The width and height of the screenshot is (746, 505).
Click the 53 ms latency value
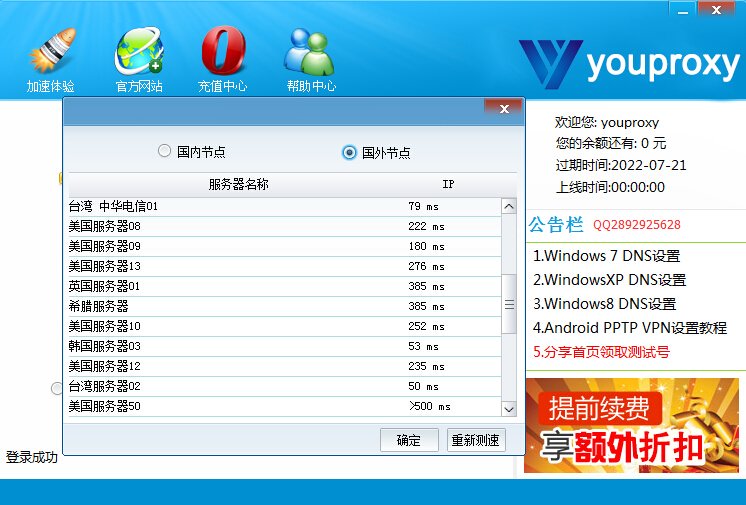pos(423,347)
